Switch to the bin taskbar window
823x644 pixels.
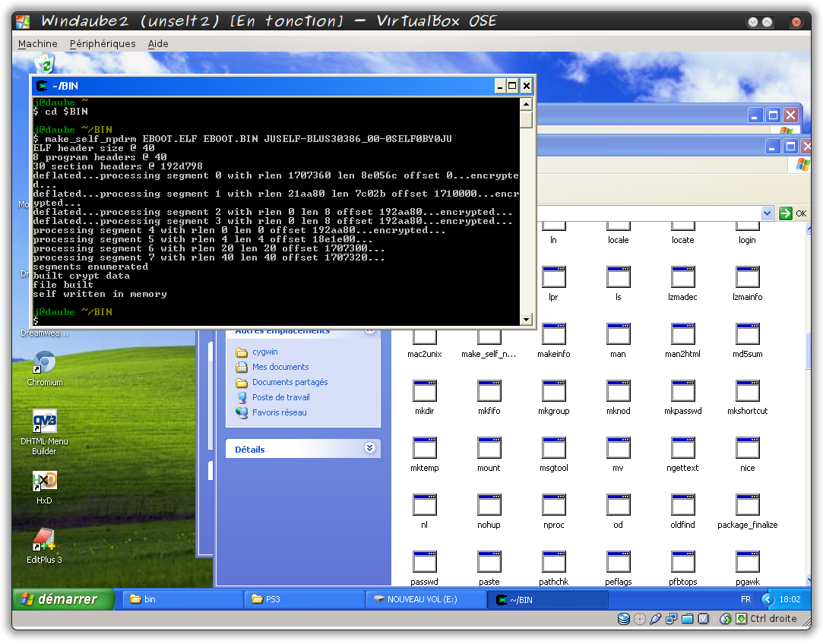click(182, 599)
